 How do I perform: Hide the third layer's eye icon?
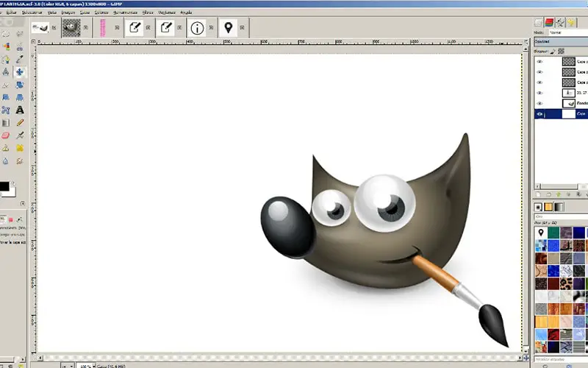tap(539, 82)
